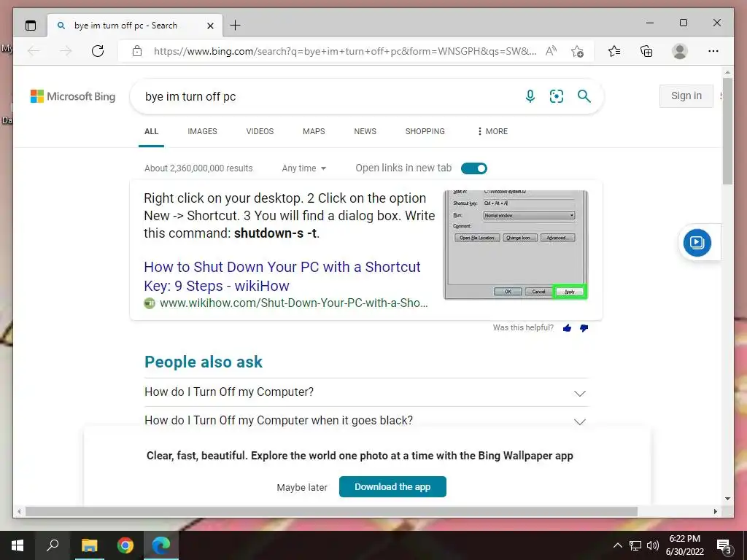
Task: Give thumbs down feedback for answer
Action: (x=584, y=327)
